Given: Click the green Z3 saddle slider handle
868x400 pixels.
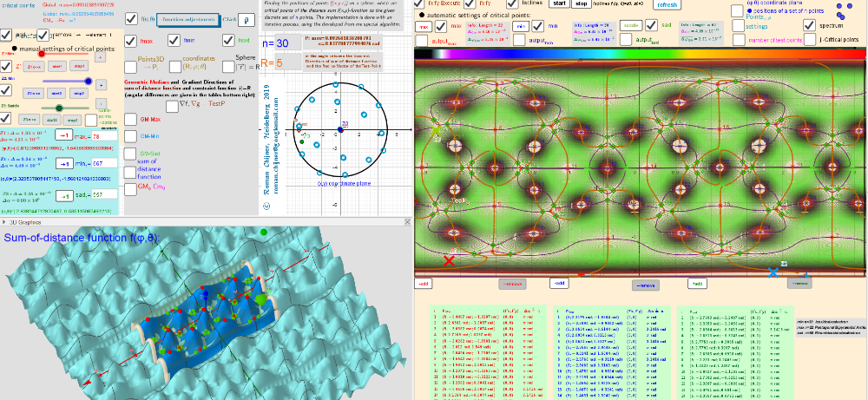Looking at the screenshot, I should 59,108.
